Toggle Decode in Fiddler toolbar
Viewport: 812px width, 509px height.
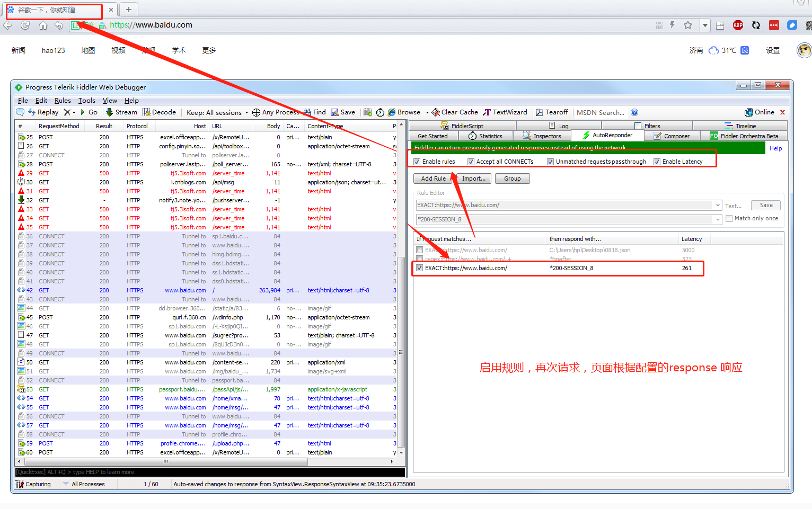(159, 112)
